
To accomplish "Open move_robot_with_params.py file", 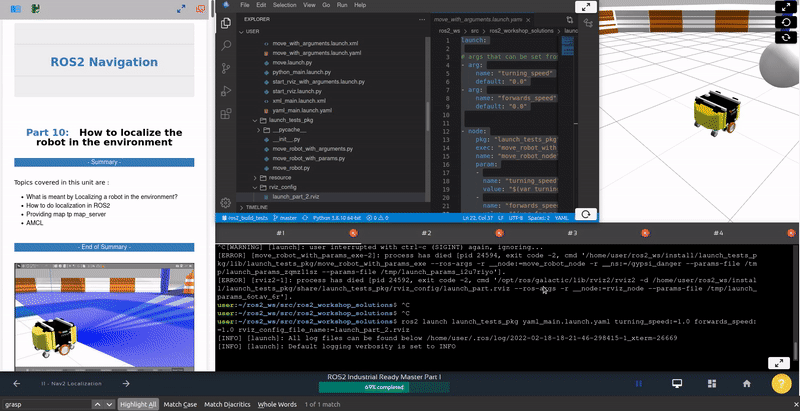I will 309,159.
